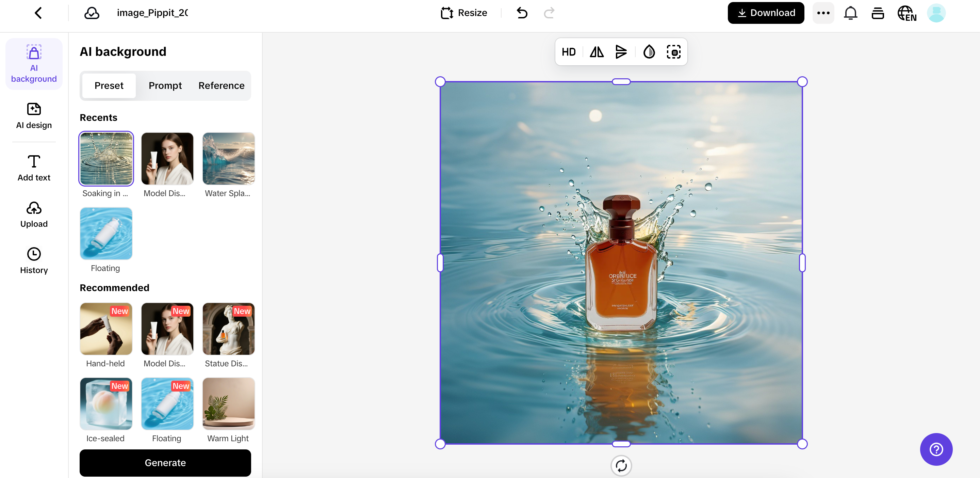
Task: Click the Generate button
Action: coord(165,462)
